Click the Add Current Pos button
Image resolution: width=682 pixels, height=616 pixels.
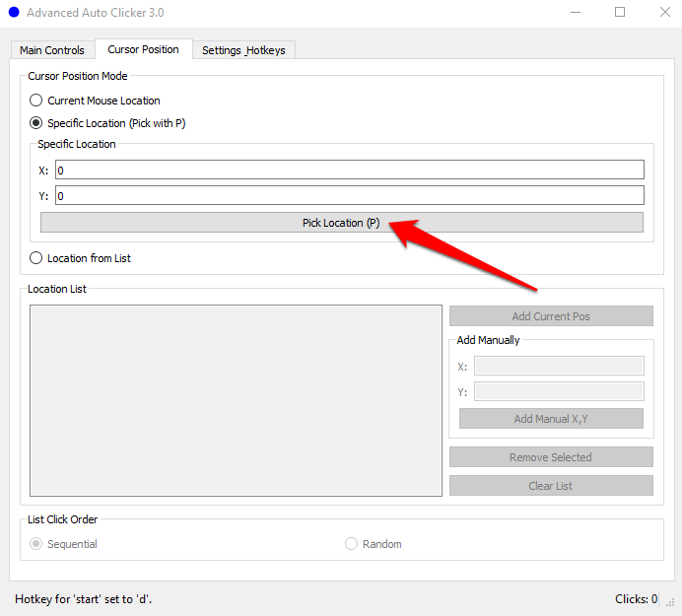[551, 315]
